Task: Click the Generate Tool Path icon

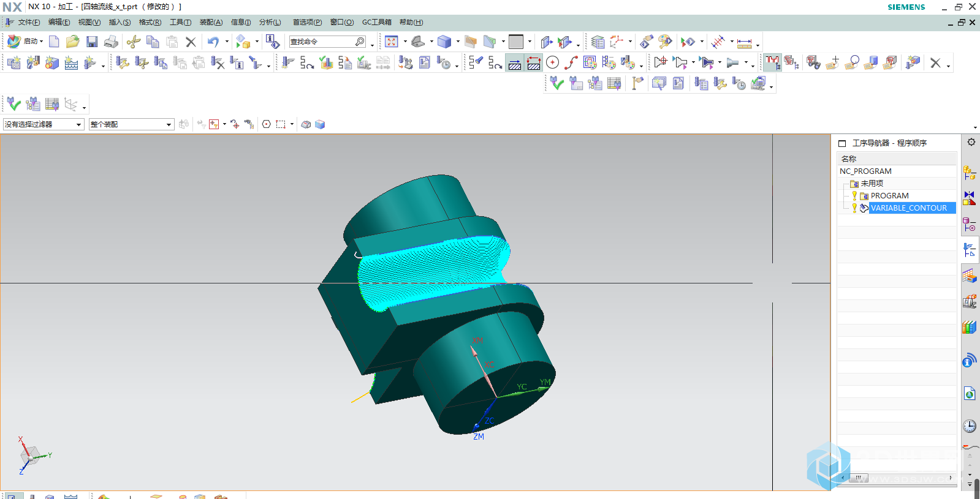Action: click(288, 62)
